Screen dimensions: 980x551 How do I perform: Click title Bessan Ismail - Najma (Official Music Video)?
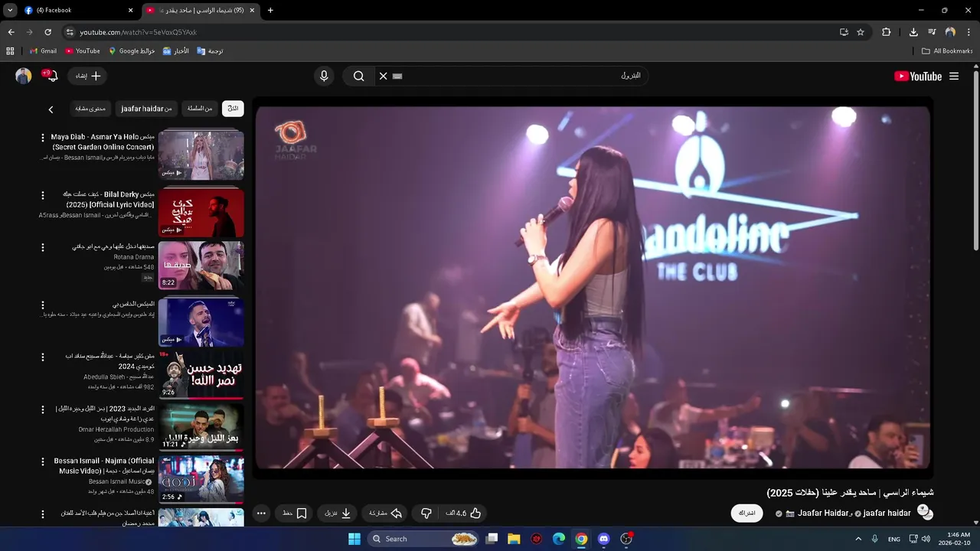point(104,465)
